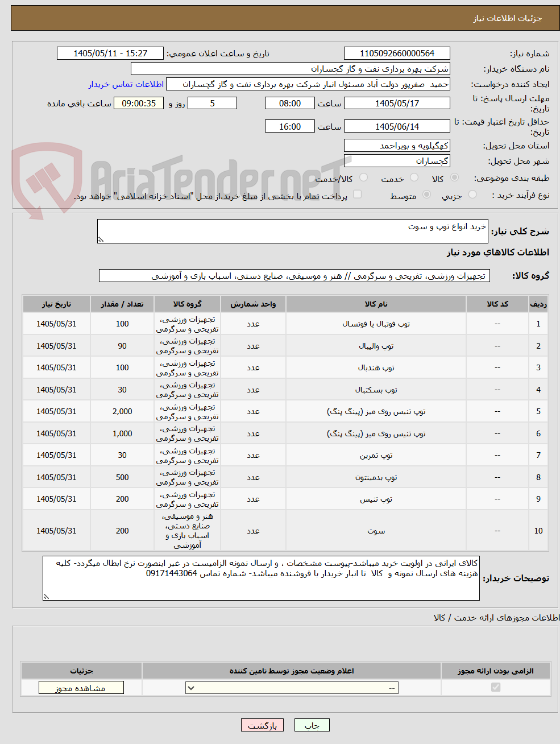Click the delivery city گچساران field
Viewport: 560px width, 744px height.
coord(397,161)
